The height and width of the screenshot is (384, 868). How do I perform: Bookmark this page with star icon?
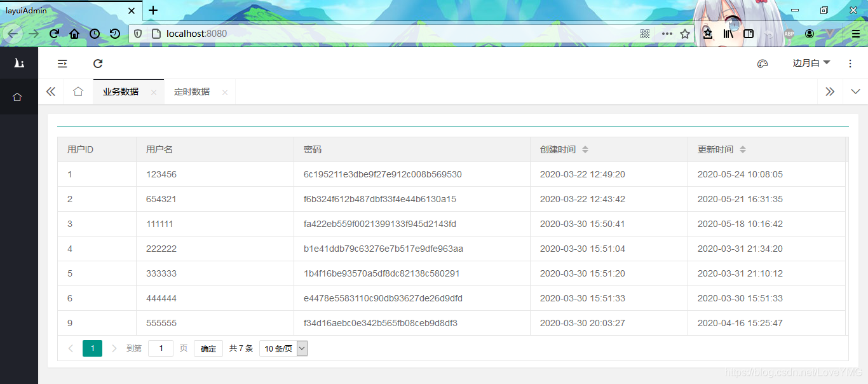685,34
